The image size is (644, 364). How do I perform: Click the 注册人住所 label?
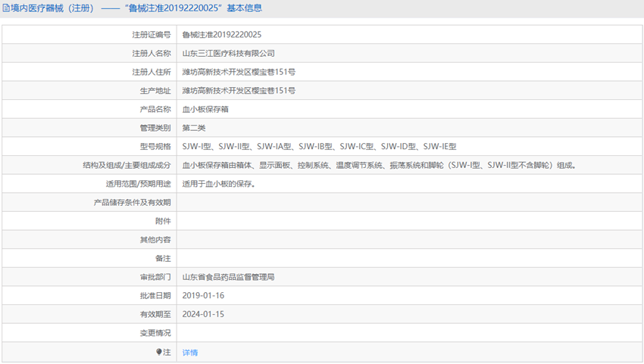(151, 72)
